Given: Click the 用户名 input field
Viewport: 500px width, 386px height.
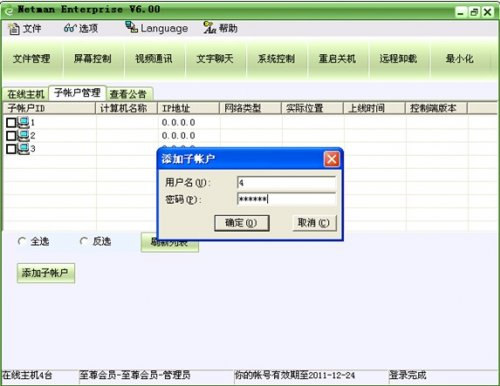Looking at the screenshot, I should point(286,182).
